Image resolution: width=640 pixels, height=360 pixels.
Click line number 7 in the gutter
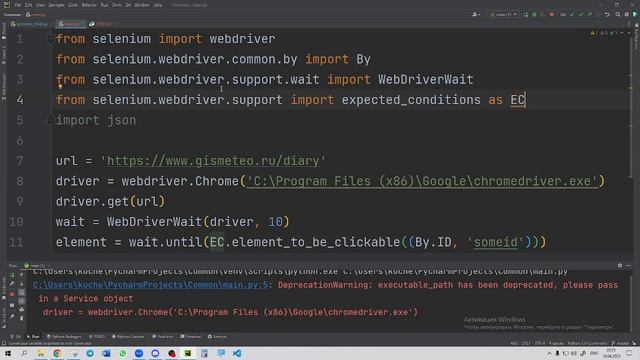coord(20,161)
